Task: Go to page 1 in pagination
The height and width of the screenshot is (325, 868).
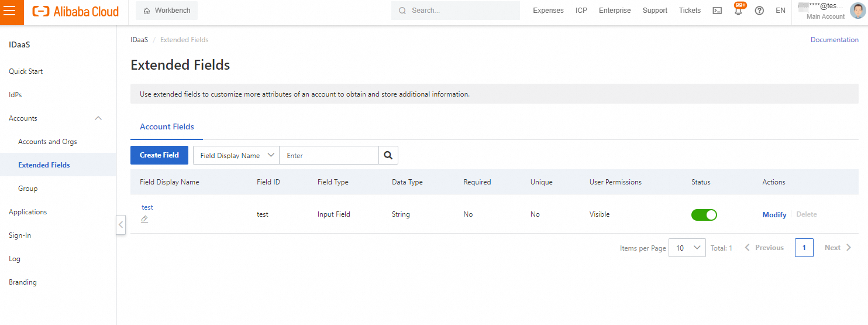Action: click(x=804, y=248)
